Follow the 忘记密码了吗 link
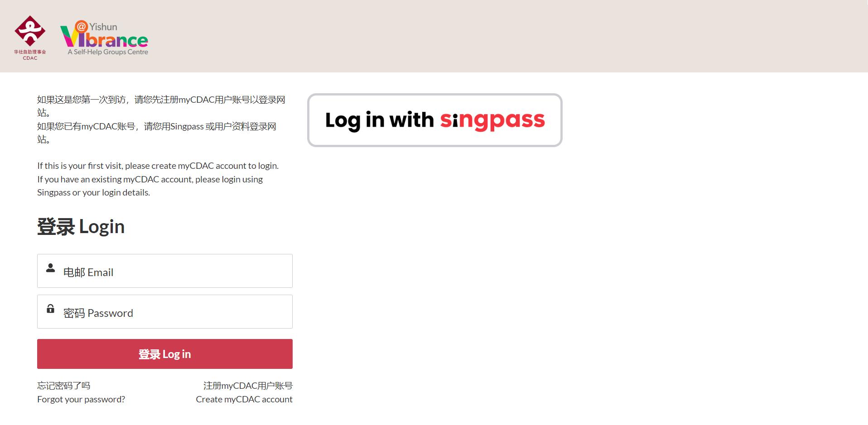868x425 pixels. tap(64, 386)
